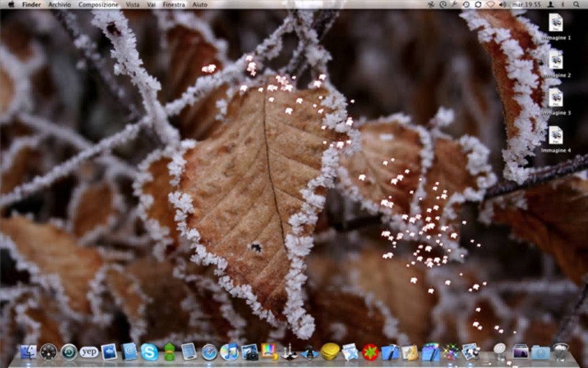Launch iPhoto camera icon in dock

coord(250,352)
